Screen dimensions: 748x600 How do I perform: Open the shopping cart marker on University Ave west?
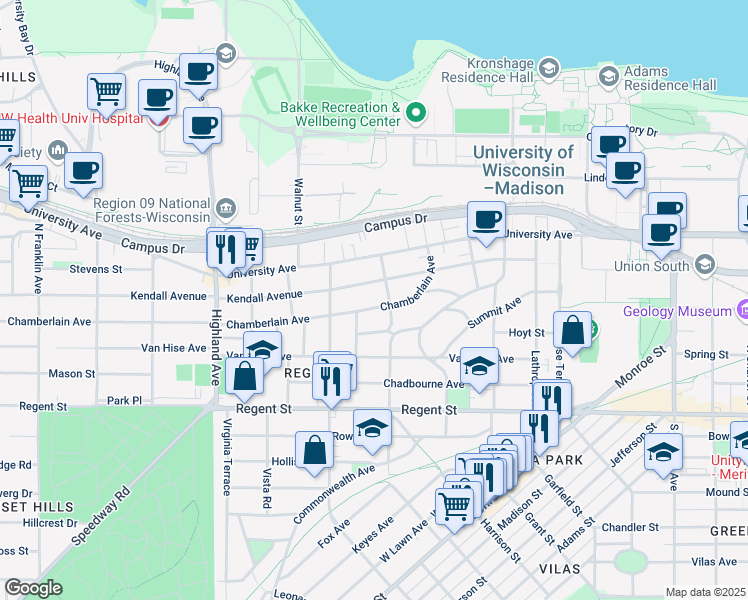pyautogui.click(x=28, y=183)
